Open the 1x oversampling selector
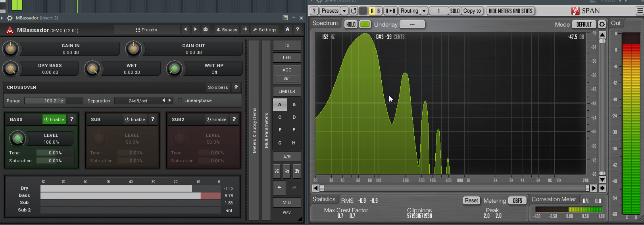644x225 pixels. click(287, 45)
